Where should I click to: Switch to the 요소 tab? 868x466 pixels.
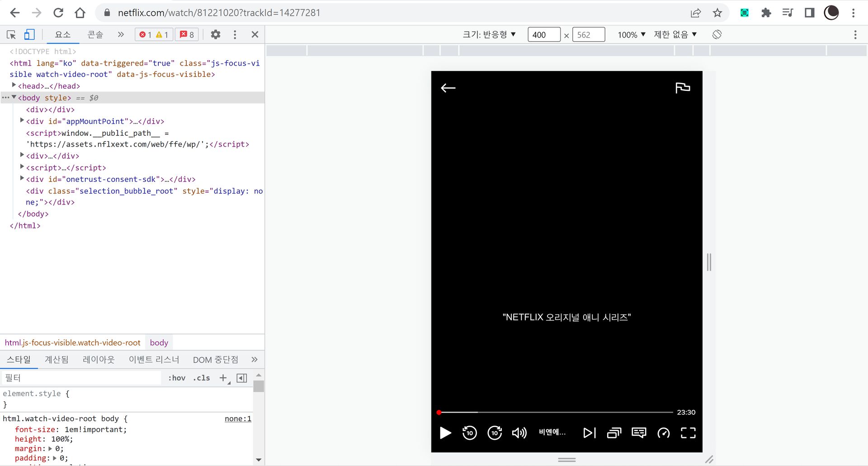63,34
